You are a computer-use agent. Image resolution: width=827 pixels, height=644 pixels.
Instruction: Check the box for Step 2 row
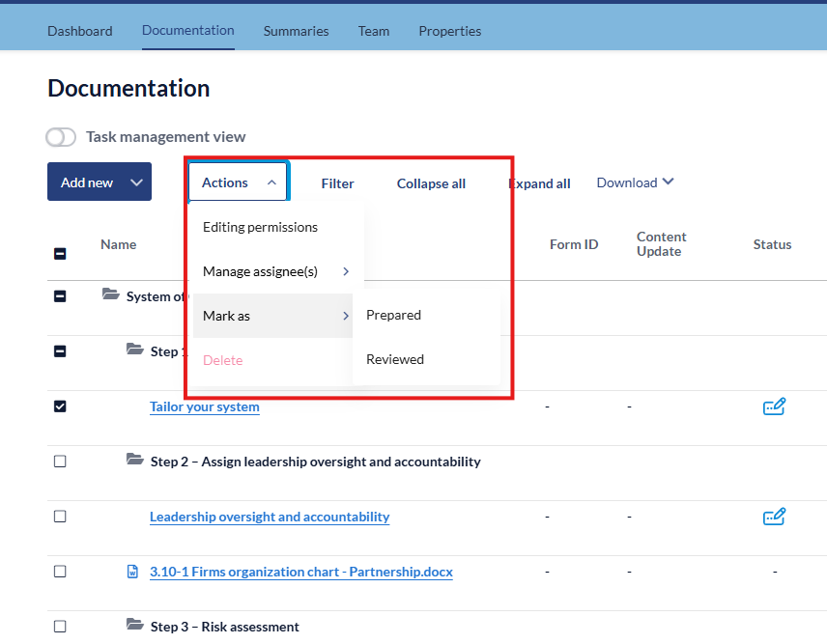pos(60,462)
